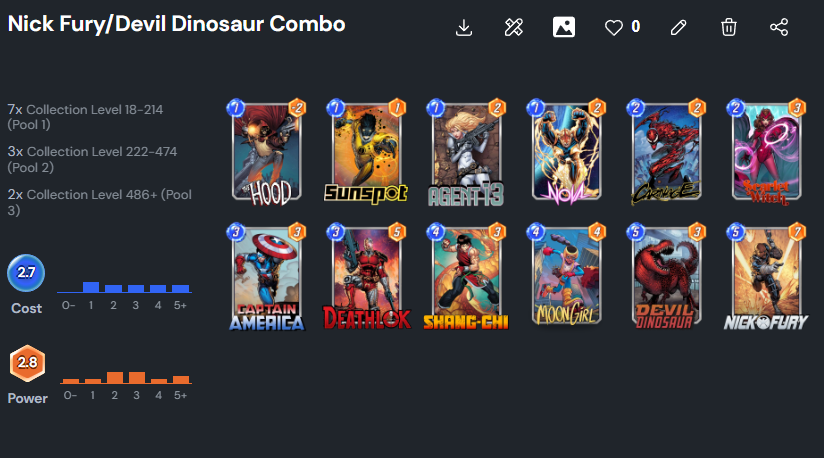Click the download deck icon
Viewport: 824px width, 458px height.
pos(464,27)
